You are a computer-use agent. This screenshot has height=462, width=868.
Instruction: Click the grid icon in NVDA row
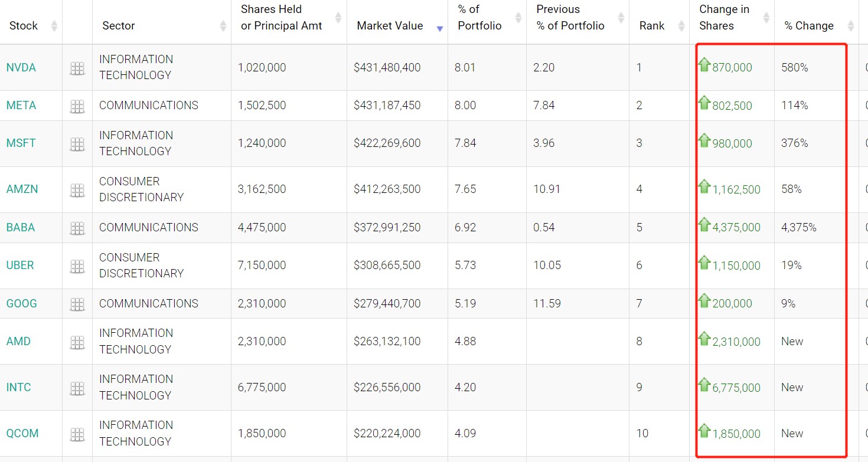point(77,68)
